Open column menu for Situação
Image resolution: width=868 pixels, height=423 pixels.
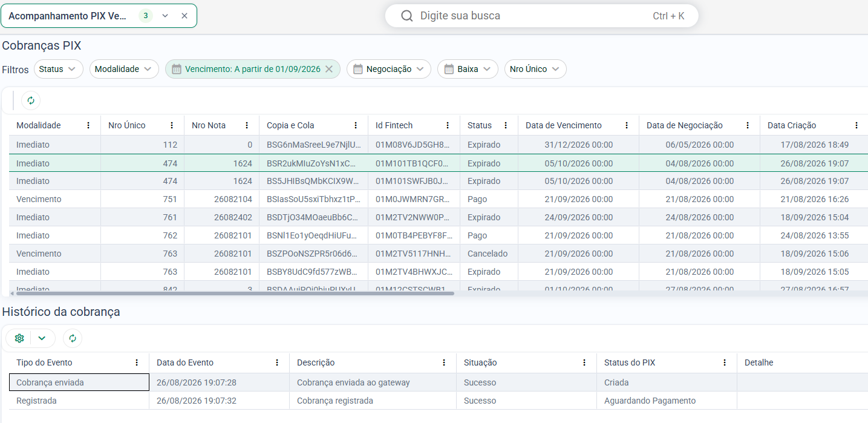(584, 362)
